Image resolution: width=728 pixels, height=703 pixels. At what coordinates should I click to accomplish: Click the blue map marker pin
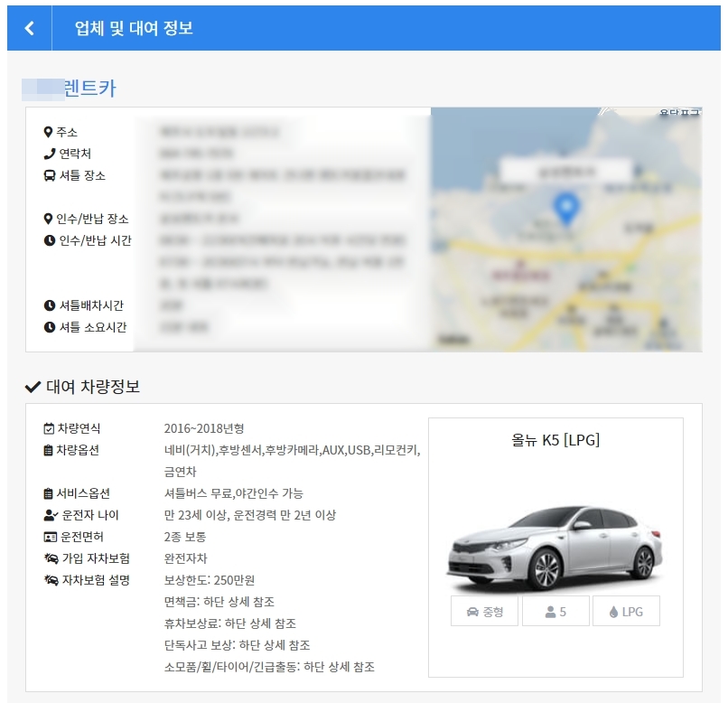tap(566, 209)
